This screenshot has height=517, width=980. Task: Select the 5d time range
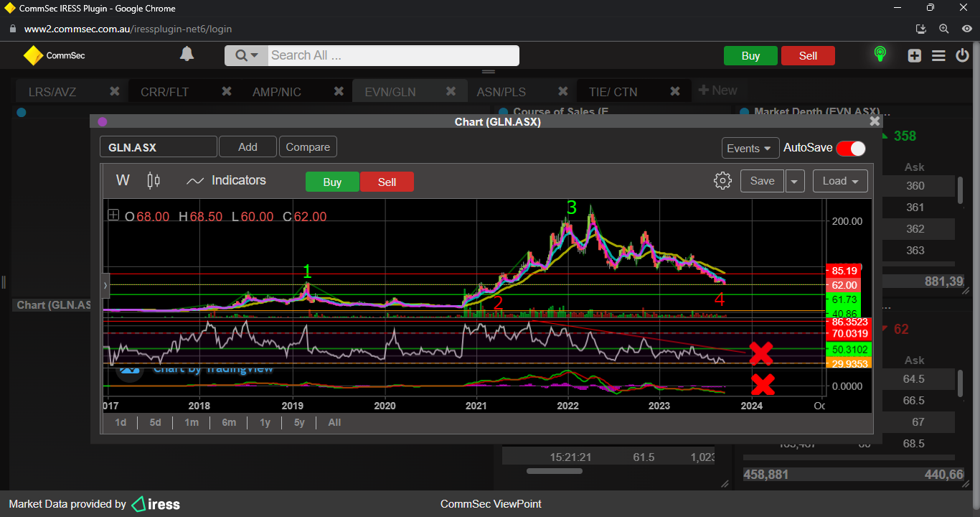[x=155, y=422]
